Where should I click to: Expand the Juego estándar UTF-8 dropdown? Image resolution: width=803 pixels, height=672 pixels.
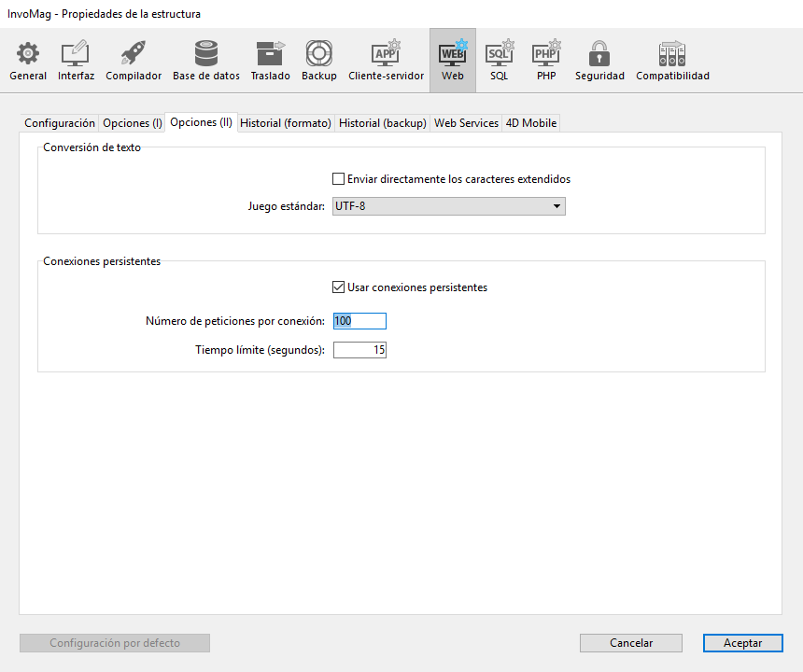point(449,206)
